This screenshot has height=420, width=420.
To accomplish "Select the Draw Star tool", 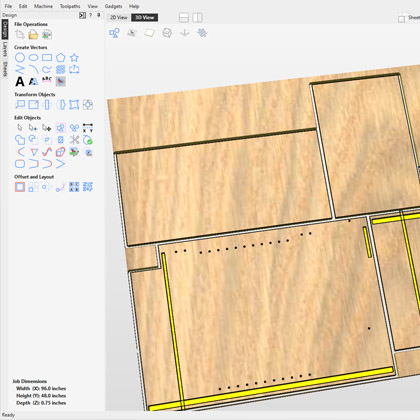I will tap(74, 57).
